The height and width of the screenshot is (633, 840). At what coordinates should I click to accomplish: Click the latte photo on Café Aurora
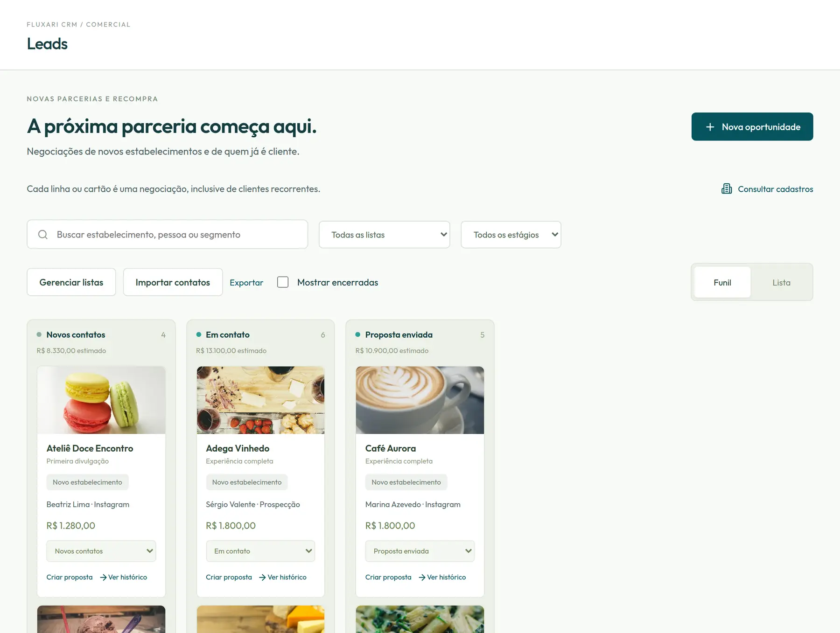tap(420, 400)
